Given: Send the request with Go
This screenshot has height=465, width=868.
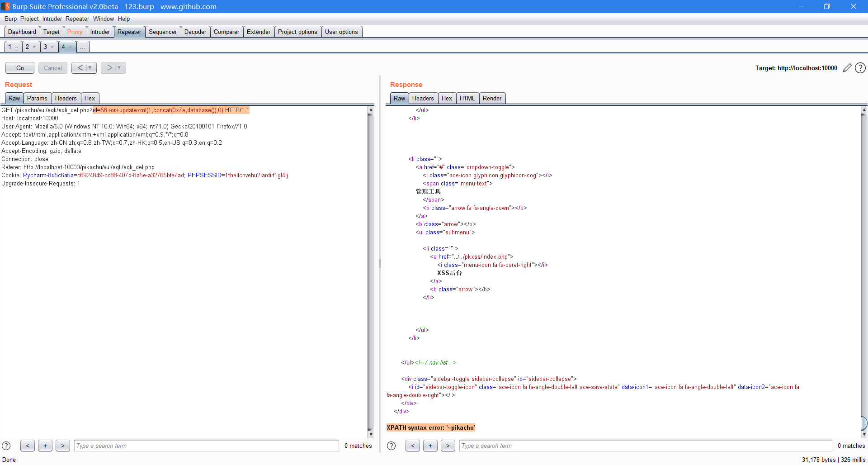Looking at the screenshot, I should tap(20, 68).
